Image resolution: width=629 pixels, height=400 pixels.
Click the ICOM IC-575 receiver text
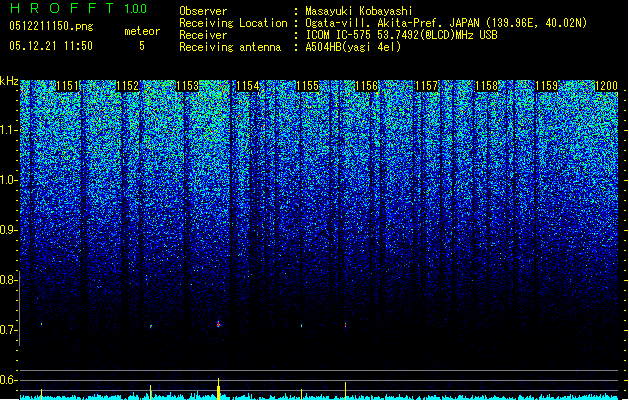click(x=401, y=35)
